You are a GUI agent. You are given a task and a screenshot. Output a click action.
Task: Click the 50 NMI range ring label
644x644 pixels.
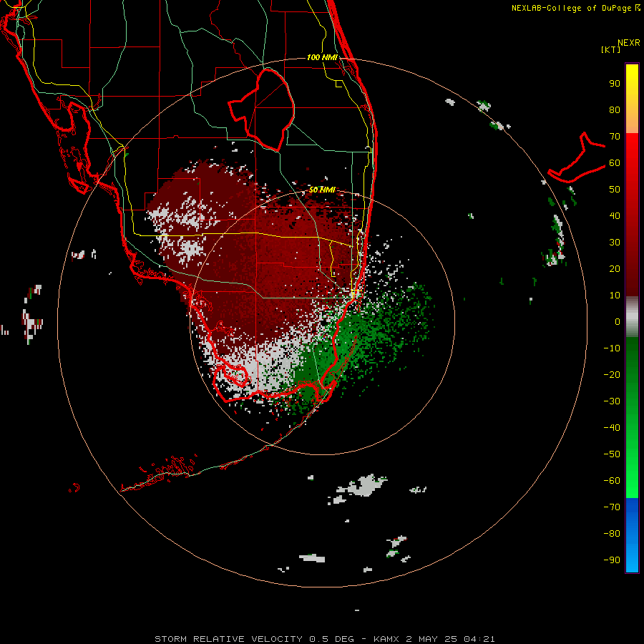point(322,190)
